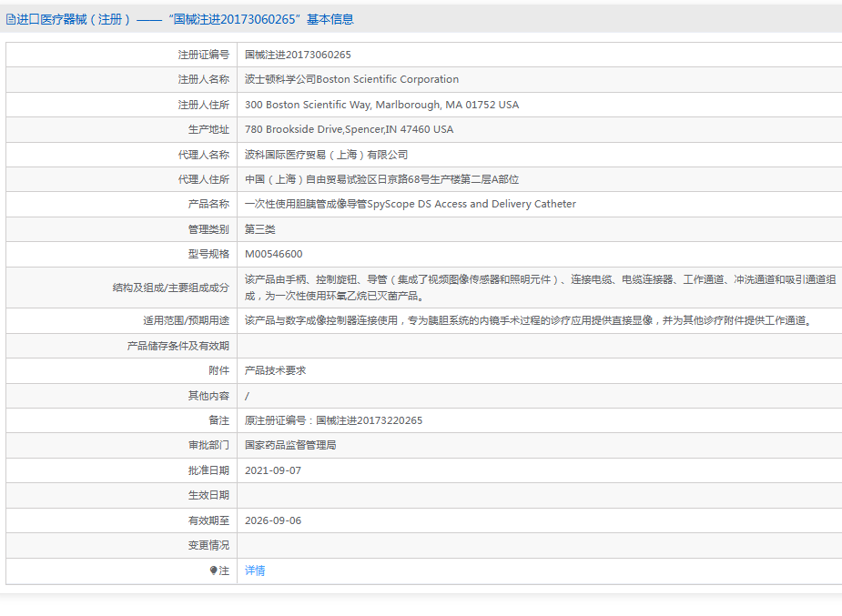Click the 注册人住所 label
The height and width of the screenshot is (616, 842).
(x=204, y=105)
